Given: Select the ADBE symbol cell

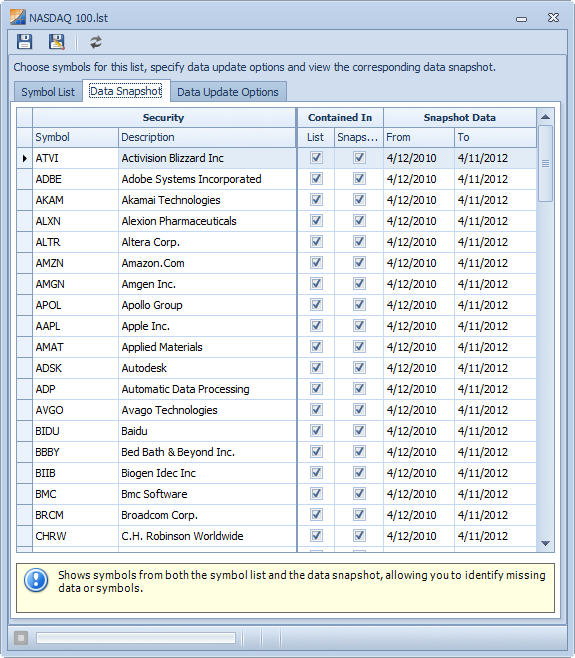Looking at the screenshot, I should [x=76, y=179].
